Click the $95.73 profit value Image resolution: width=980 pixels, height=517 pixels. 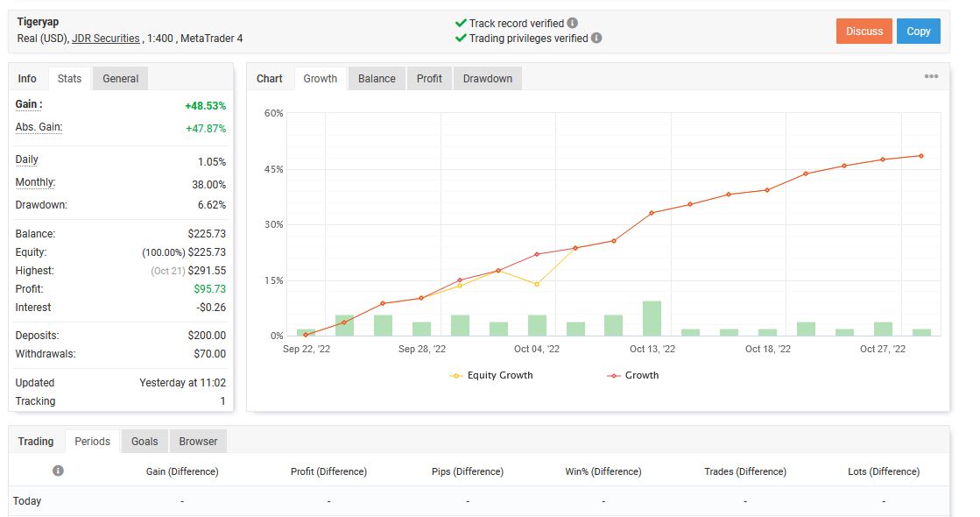tap(210, 289)
